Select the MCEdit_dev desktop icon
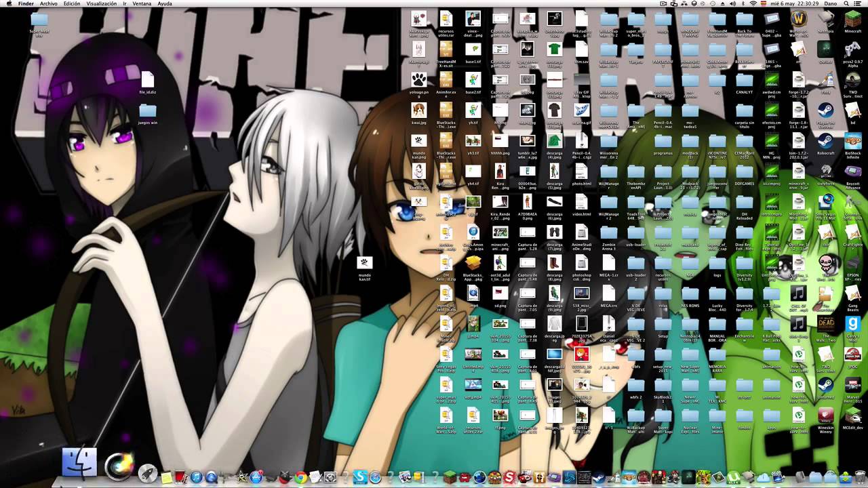Viewport: 868px width, 488px height. pos(852,415)
